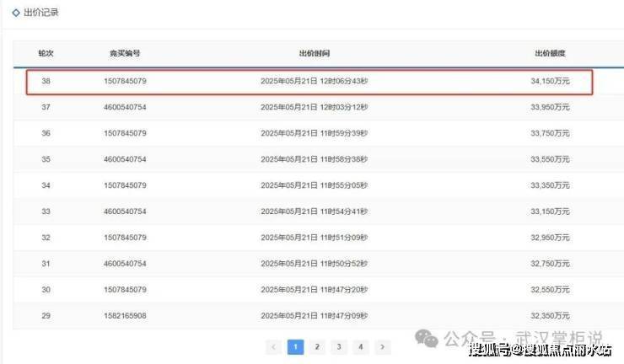The height and width of the screenshot is (364, 624).
Task: Click bid time 11时47分09秒
Action: click(344, 316)
